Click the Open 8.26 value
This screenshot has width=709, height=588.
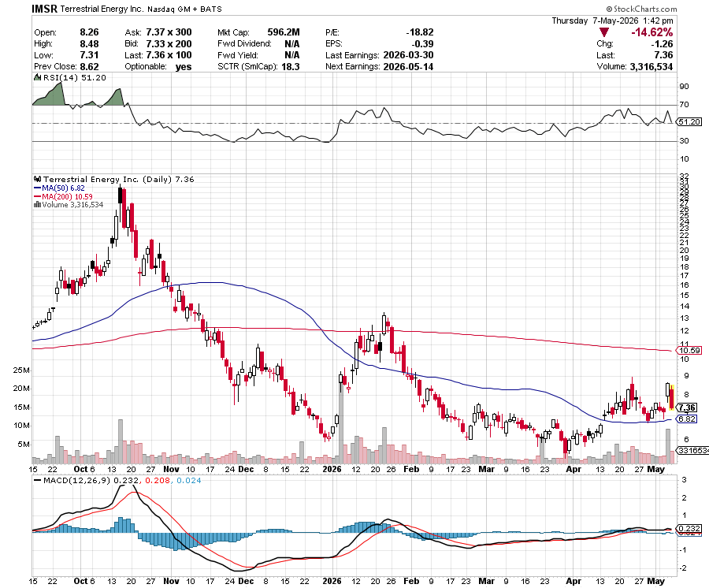point(89,32)
